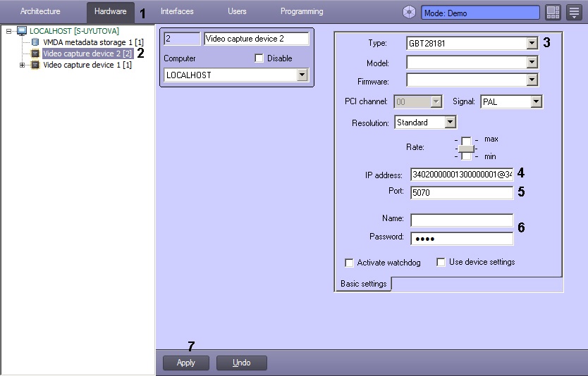Expand the Video capture device 1 node

point(23,65)
